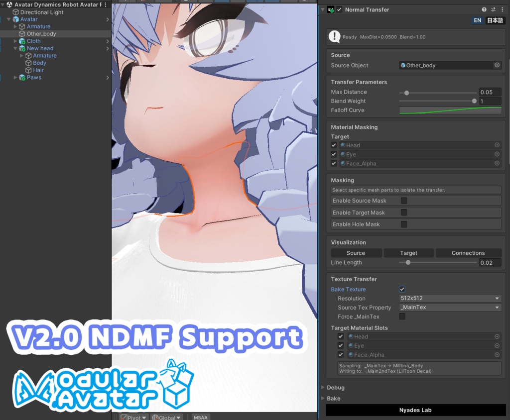Open hierarchy scene three-dot menu
Viewport: 510px width, 420px height.
106,4
